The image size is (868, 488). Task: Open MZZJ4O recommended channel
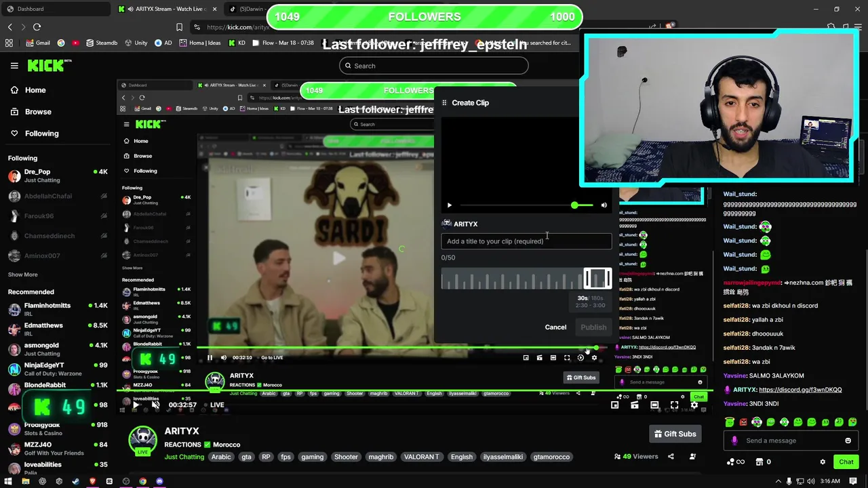tap(58, 449)
